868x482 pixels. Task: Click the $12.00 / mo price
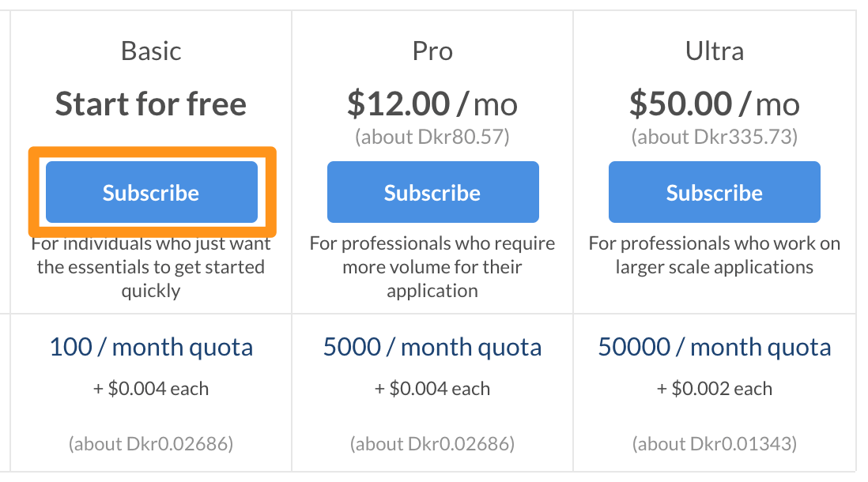[x=432, y=104]
